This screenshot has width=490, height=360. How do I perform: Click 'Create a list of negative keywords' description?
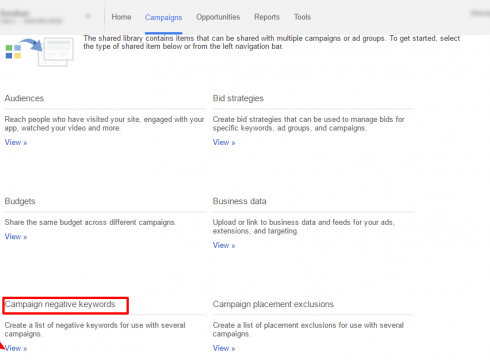(x=95, y=329)
